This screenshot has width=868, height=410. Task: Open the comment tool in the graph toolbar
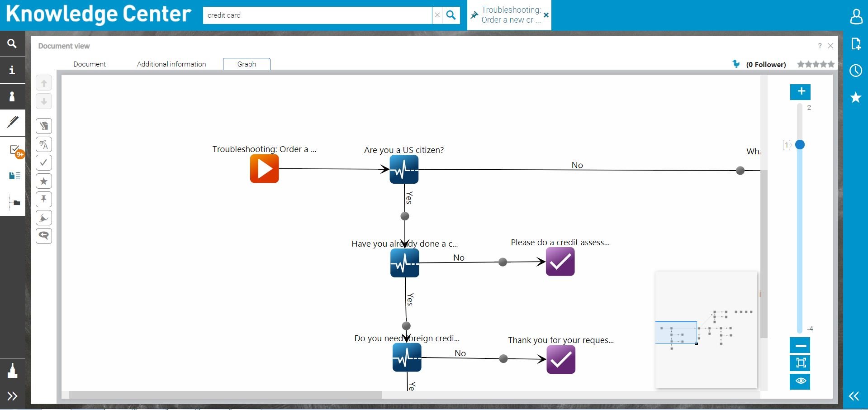44,236
